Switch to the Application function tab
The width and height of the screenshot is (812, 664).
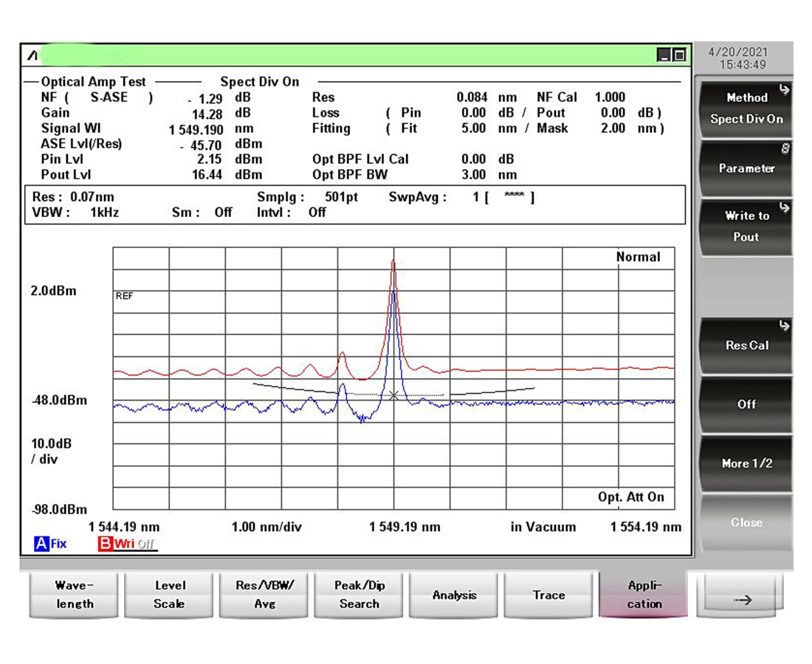(x=644, y=595)
